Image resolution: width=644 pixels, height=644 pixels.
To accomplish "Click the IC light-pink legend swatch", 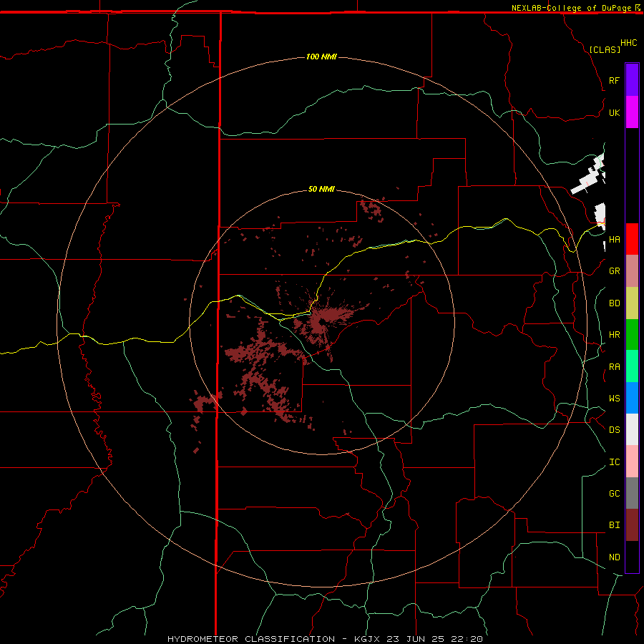I will (x=632, y=462).
